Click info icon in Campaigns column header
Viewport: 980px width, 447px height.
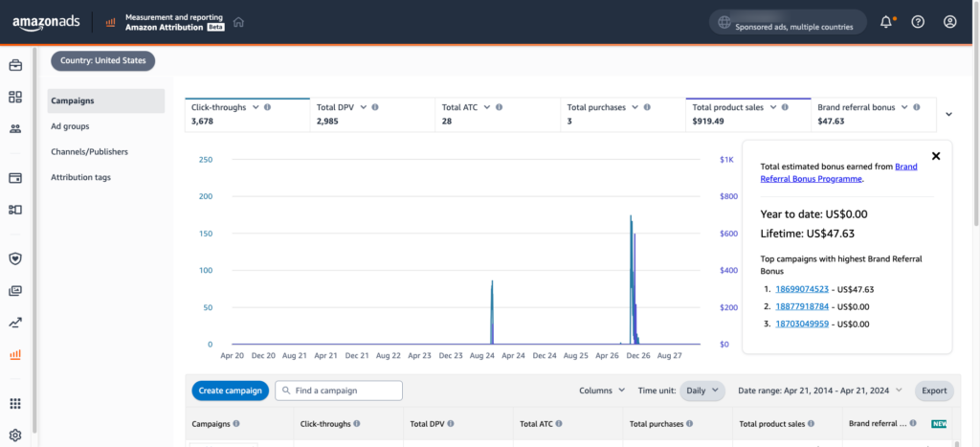236,423
